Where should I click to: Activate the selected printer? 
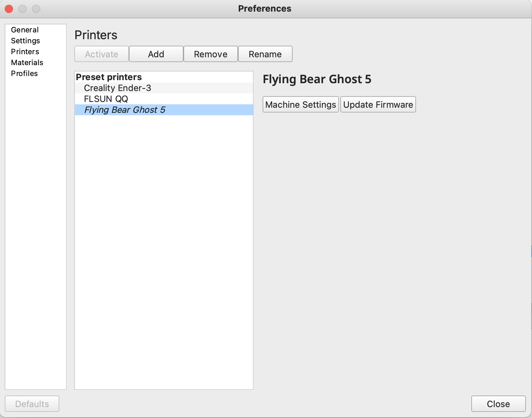pos(101,54)
